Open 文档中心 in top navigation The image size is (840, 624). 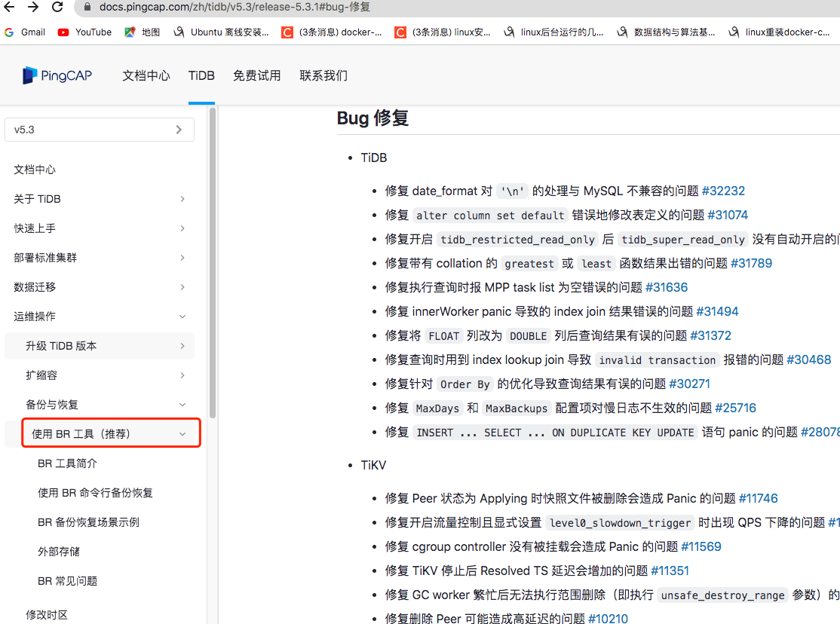146,75
